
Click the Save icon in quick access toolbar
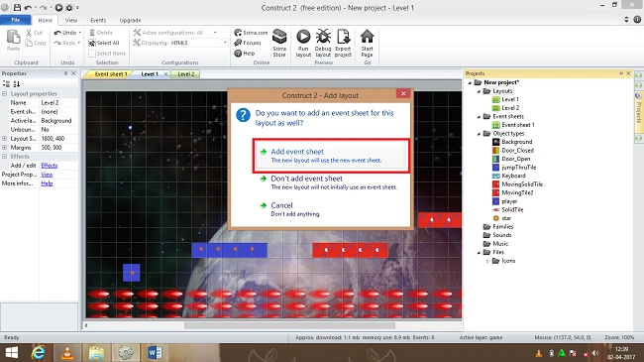click(x=17, y=7)
